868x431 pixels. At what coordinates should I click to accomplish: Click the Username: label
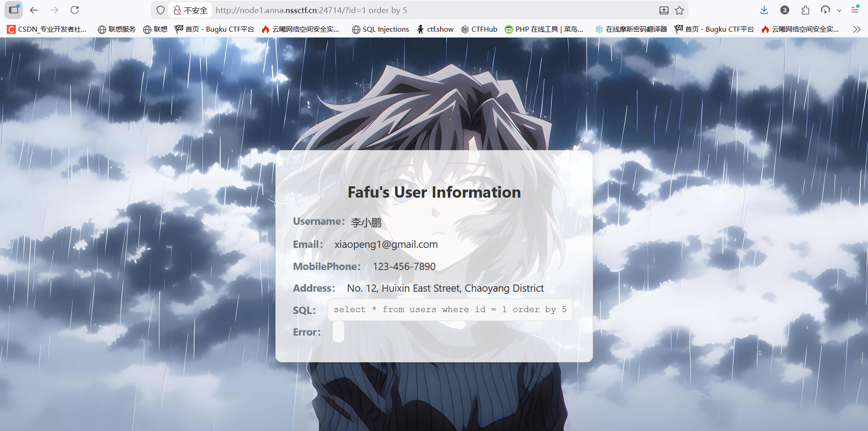pyautogui.click(x=319, y=221)
